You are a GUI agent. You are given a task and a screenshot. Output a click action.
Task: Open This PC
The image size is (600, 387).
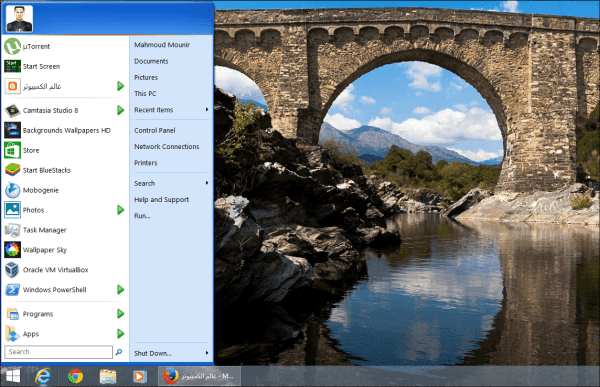tap(145, 93)
